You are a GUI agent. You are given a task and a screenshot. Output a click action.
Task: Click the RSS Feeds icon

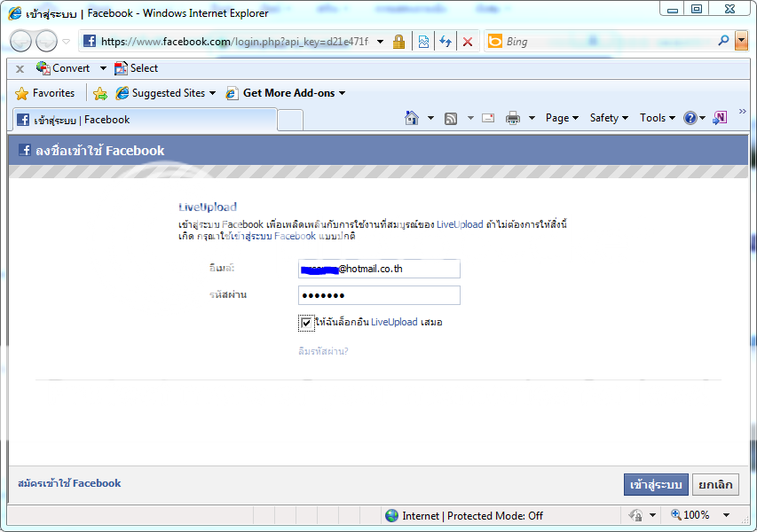(451, 118)
